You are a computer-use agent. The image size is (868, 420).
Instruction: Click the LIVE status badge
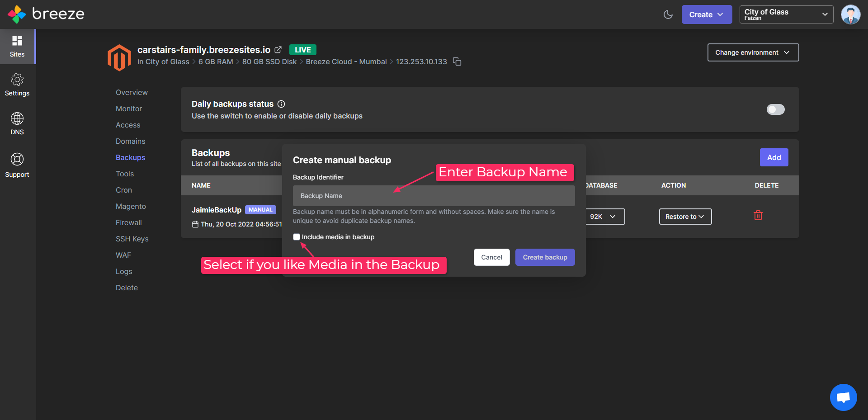pos(303,50)
